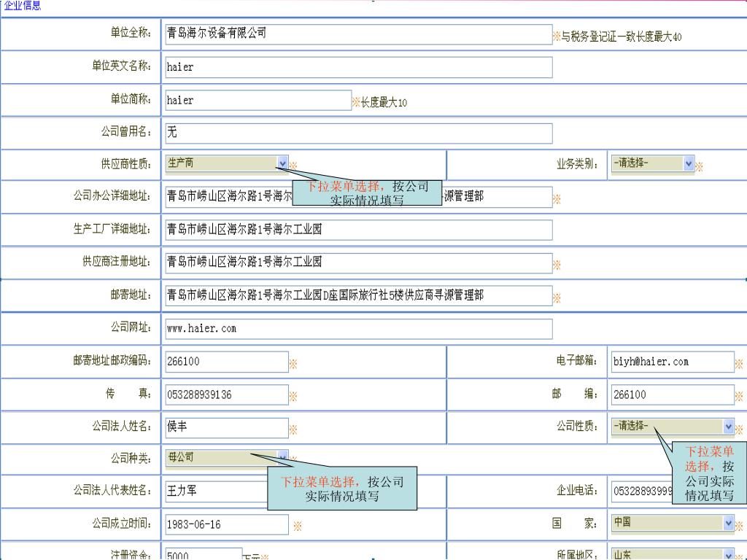Viewport: 747px width, 560px height.
Task: Focus the 企业电话 input field
Action: coord(642,491)
